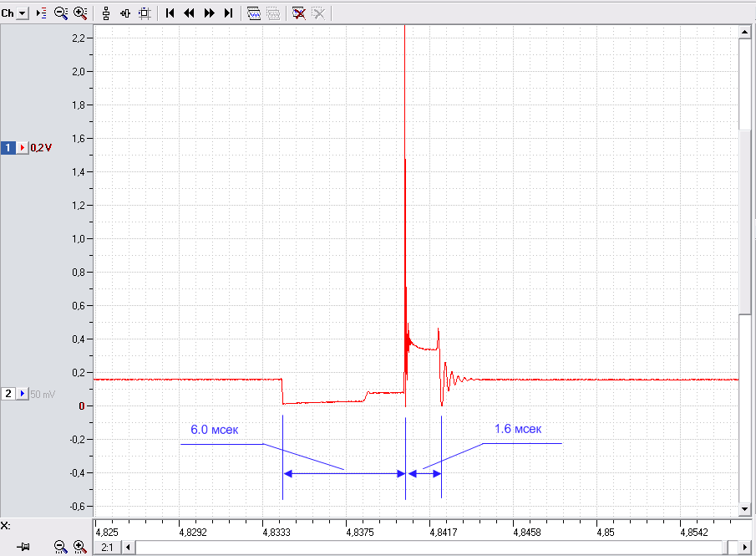Click the greyed-out delete X icon

(318, 13)
